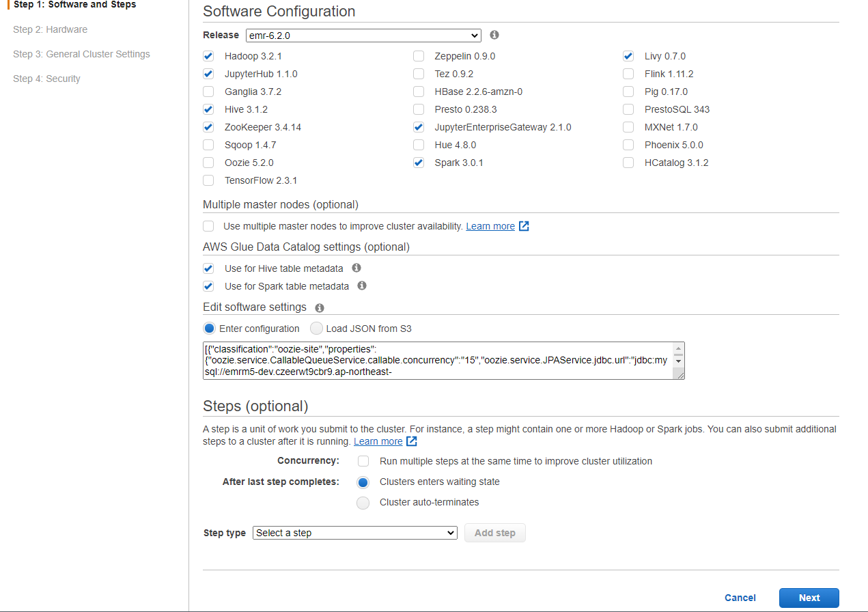Enable Presto 0.238.3
Screen dimensions: 868x612
419,109
